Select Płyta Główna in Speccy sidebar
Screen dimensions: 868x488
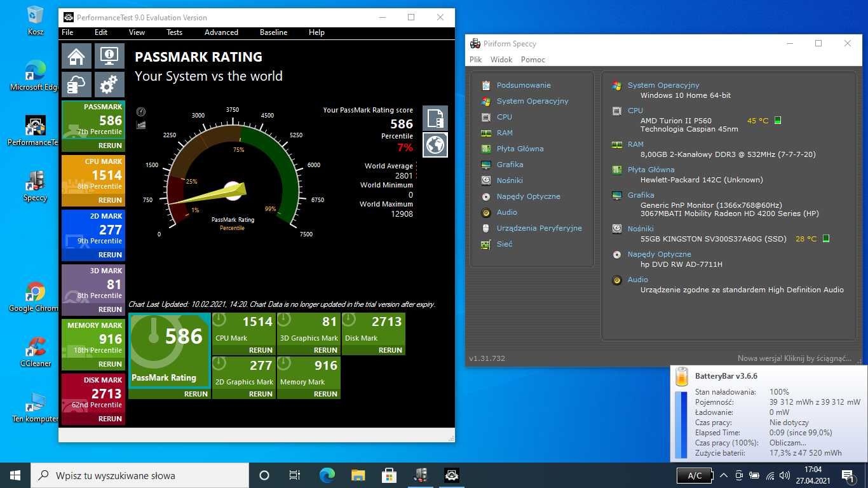point(520,149)
